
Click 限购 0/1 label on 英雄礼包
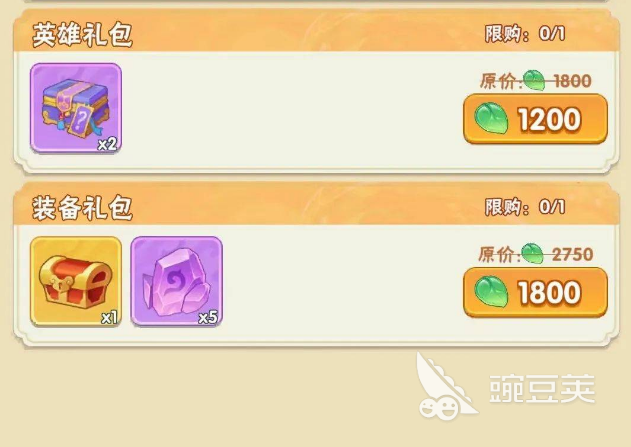(x=525, y=34)
